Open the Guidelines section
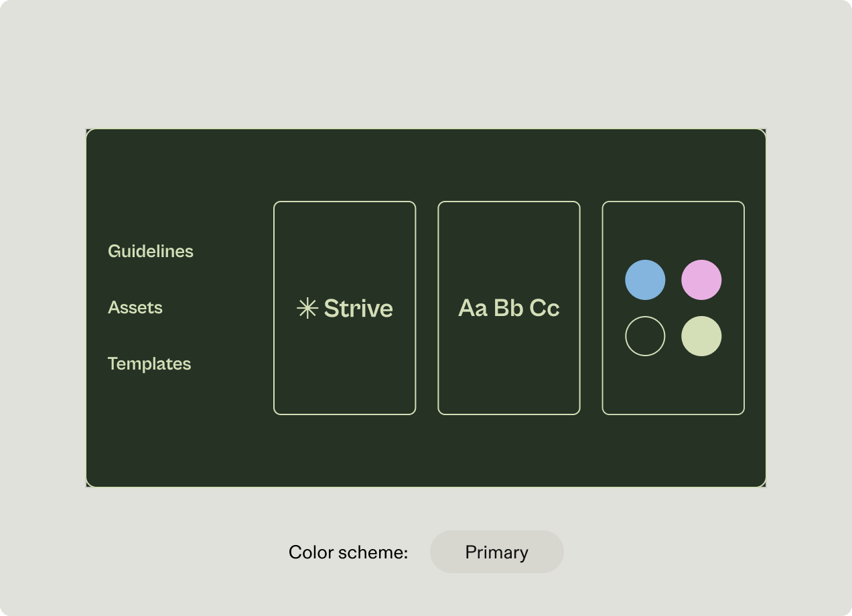The height and width of the screenshot is (616, 852). coord(151,251)
